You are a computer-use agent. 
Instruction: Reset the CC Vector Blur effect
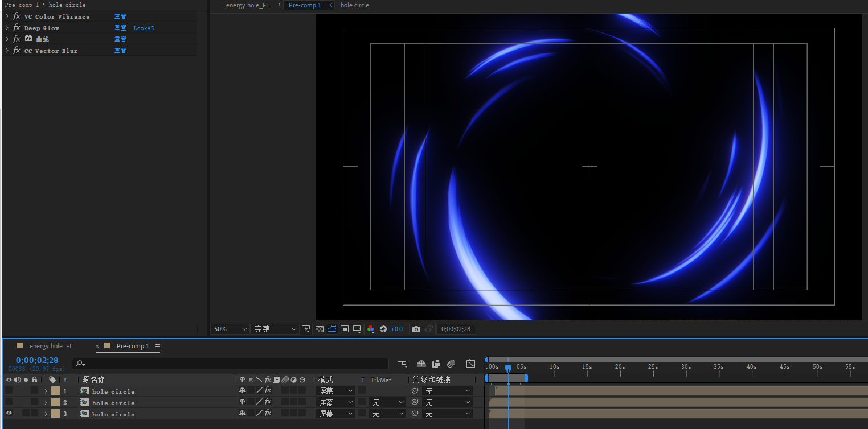[120, 51]
